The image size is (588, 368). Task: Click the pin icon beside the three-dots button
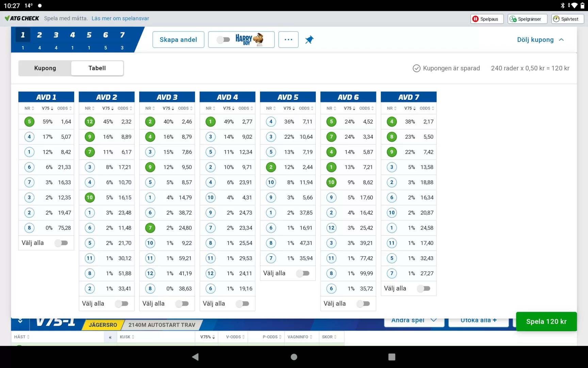click(x=309, y=40)
